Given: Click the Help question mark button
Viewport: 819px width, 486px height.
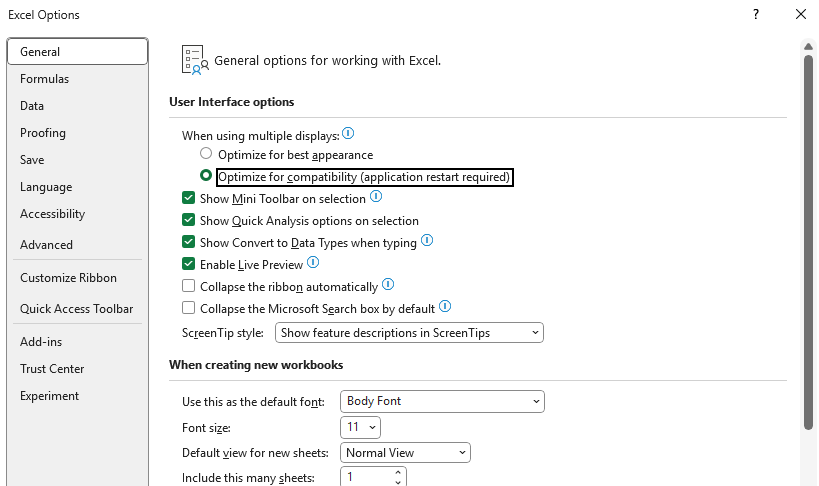Looking at the screenshot, I should 755,14.
